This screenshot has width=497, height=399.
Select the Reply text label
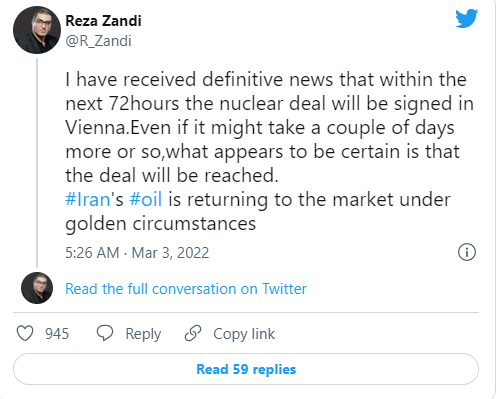[143, 334]
